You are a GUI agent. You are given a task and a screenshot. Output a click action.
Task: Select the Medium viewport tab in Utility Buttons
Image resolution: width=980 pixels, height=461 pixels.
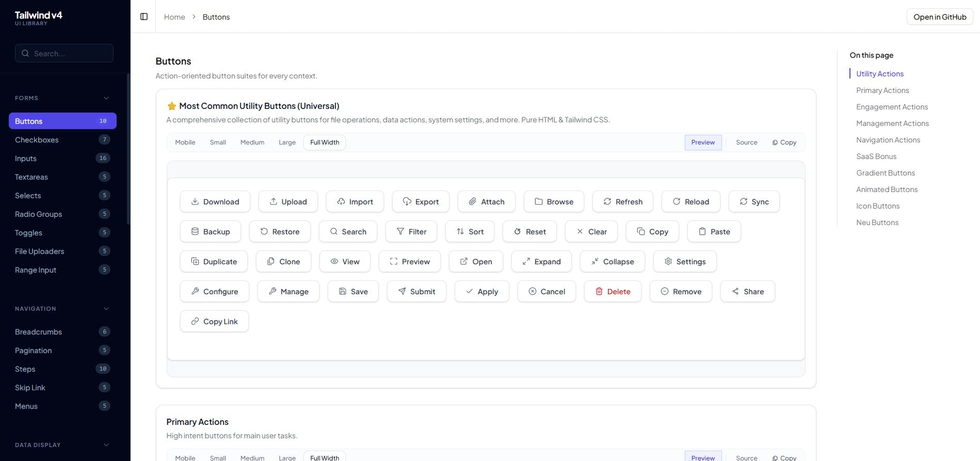tap(252, 142)
